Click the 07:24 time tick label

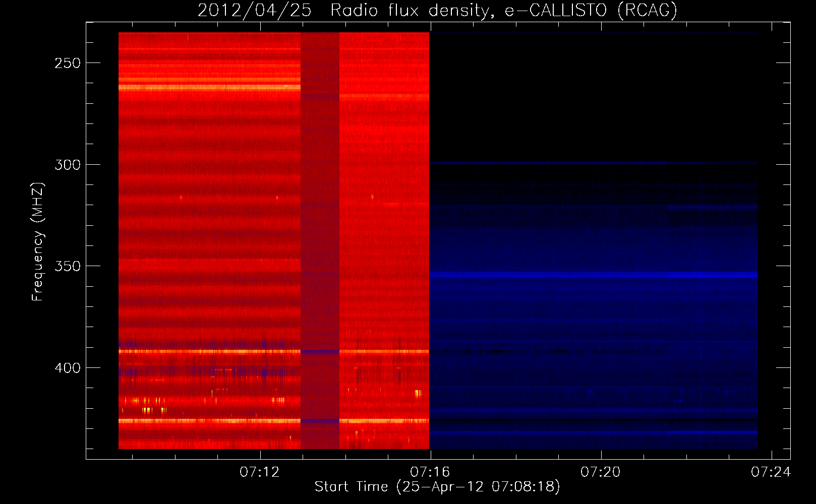click(771, 472)
